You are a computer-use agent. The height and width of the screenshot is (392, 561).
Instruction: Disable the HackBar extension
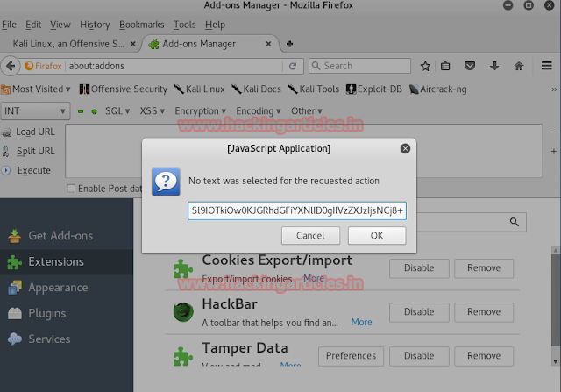[x=419, y=312]
